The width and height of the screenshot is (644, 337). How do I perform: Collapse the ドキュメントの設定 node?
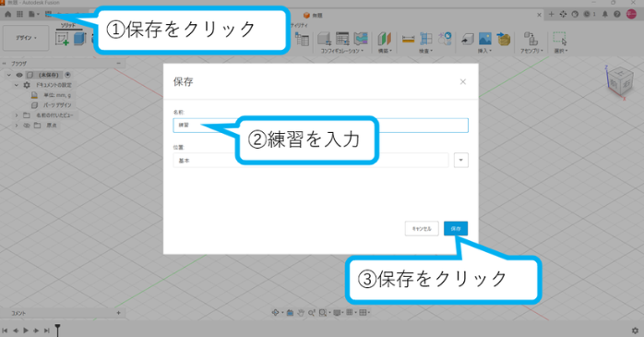(17, 85)
